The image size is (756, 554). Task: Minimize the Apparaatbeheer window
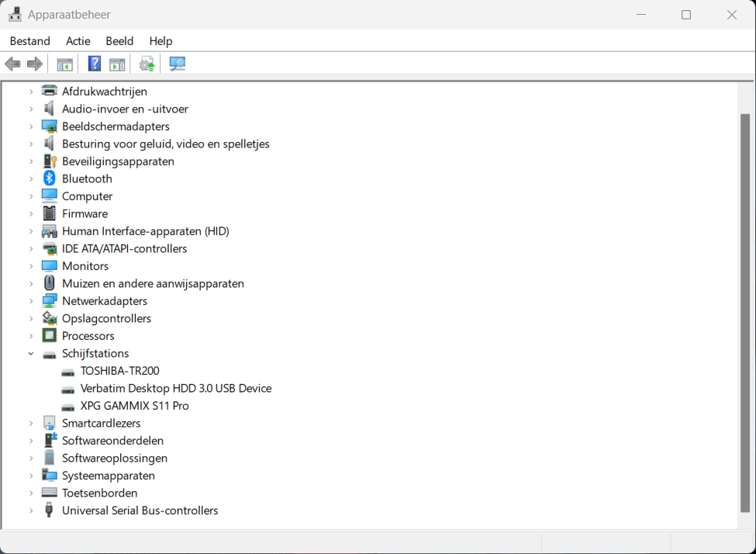[641, 15]
